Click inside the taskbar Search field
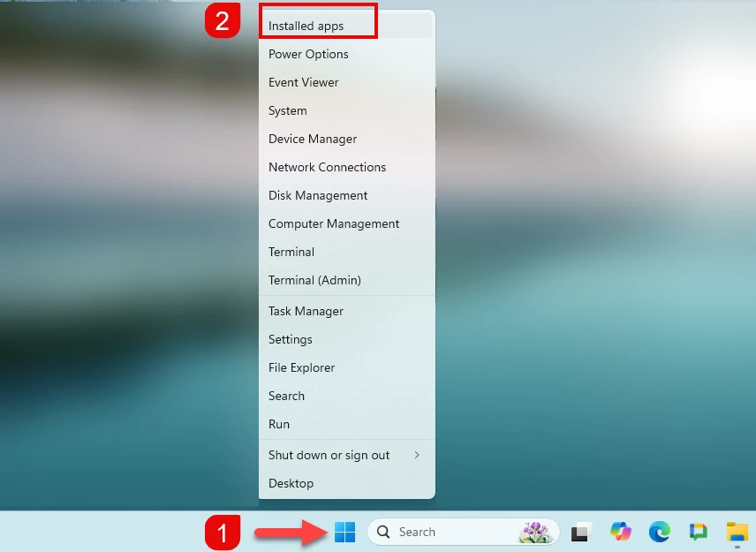Image resolution: width=756 pixels, height=552 pixels. 464,532
